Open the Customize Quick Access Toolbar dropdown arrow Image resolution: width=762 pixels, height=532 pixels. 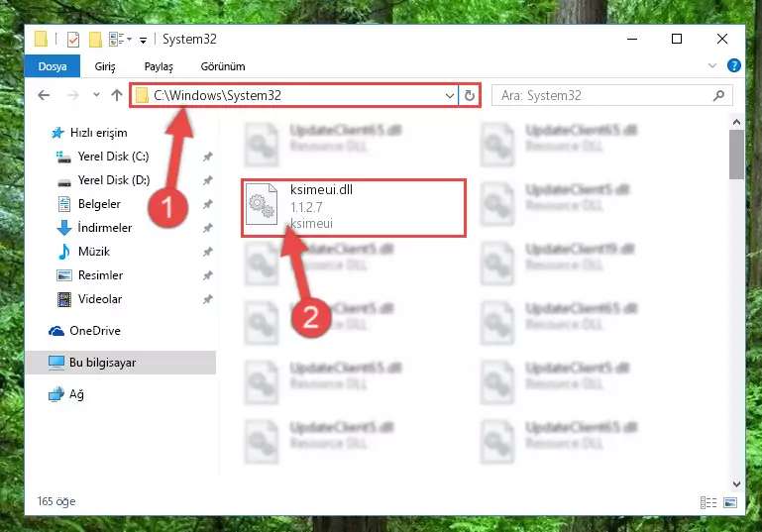143,40
